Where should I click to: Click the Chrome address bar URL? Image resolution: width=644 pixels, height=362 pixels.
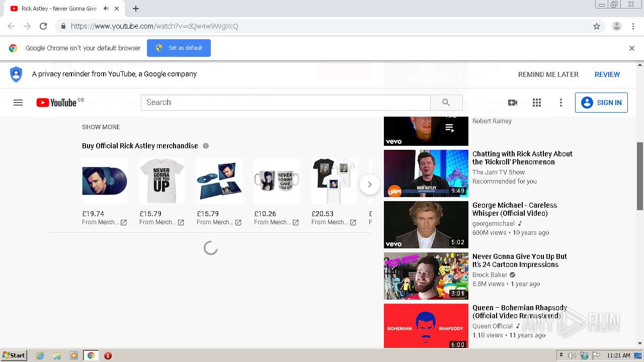pyautogui.click(x=154, y=26)
